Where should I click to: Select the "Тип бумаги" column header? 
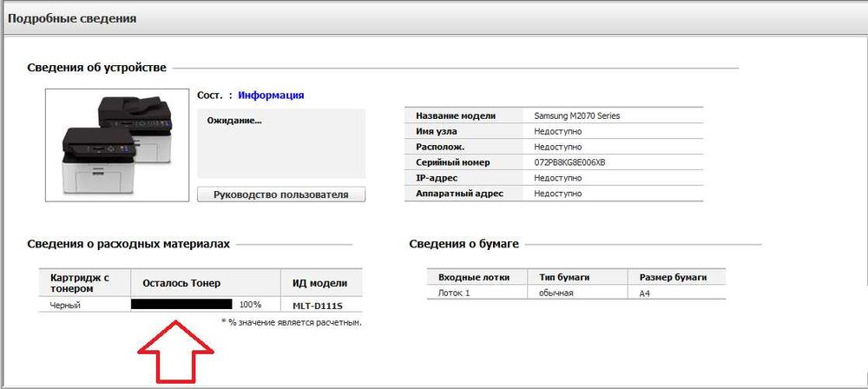pyautogui.click(x=564, y=277)
